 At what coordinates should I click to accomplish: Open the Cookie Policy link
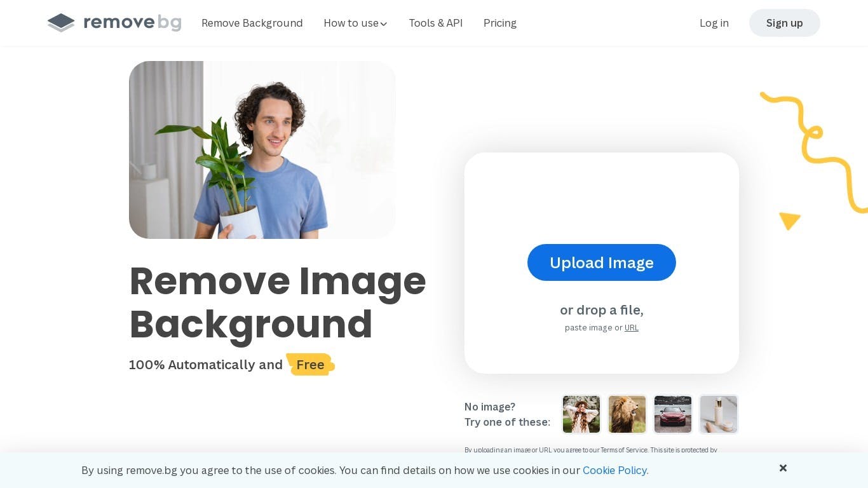614,470
